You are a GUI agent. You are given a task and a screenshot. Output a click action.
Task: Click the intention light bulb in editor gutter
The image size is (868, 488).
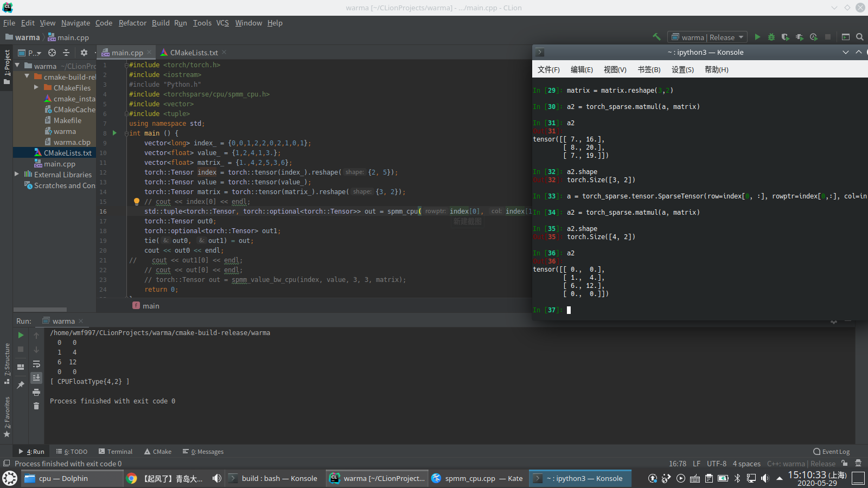coord(137,202)
